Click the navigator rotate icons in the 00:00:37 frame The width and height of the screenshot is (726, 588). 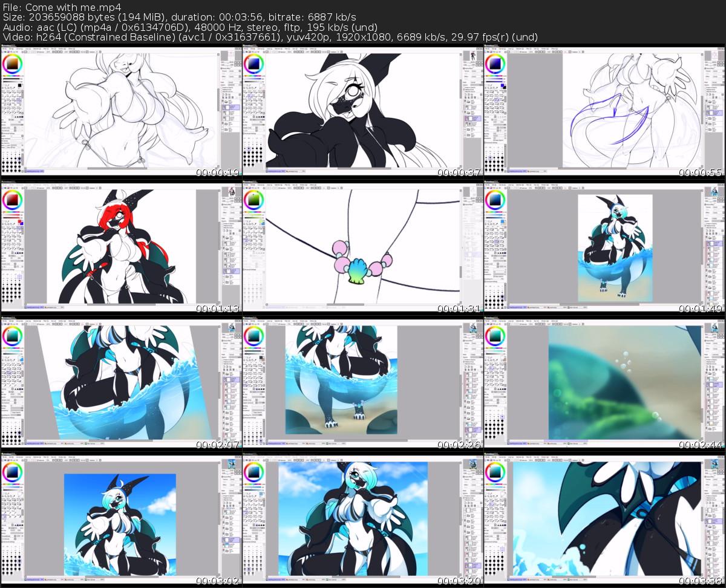click(x=472, y=65)
